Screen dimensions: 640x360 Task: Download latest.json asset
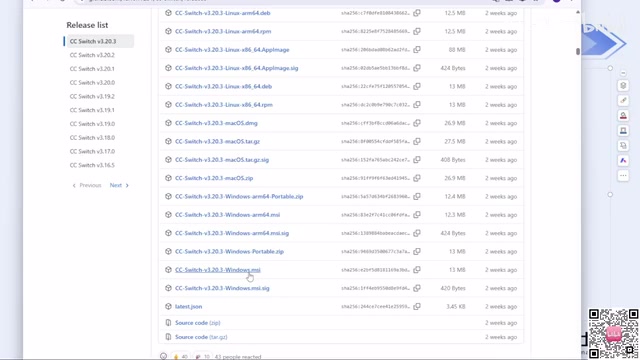[189, 307]
